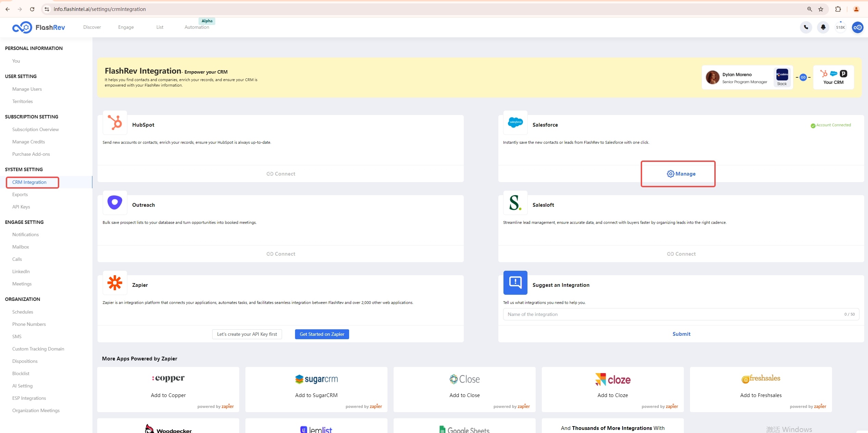Viewport: 868px width, 433px height.
Task: Open Manage Users settings
Action: tap(27, 89)
